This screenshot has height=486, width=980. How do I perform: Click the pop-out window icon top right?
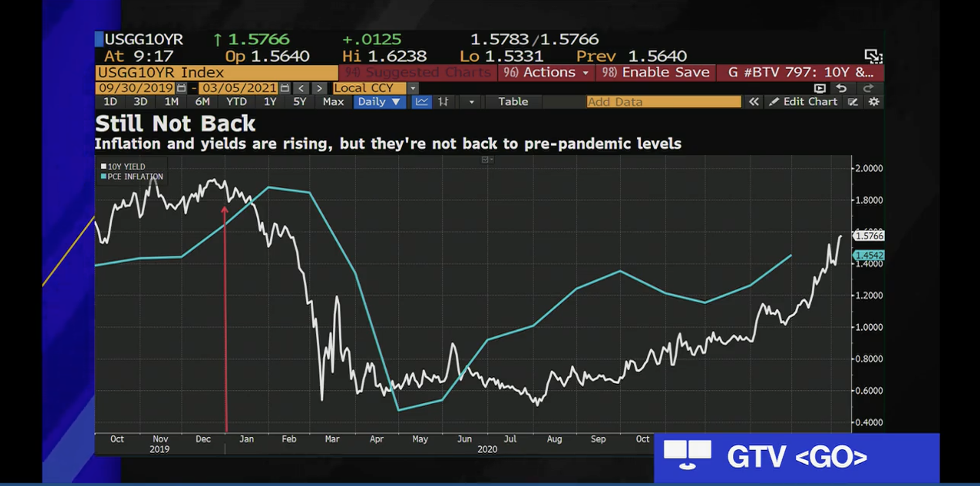pos(873,56)
